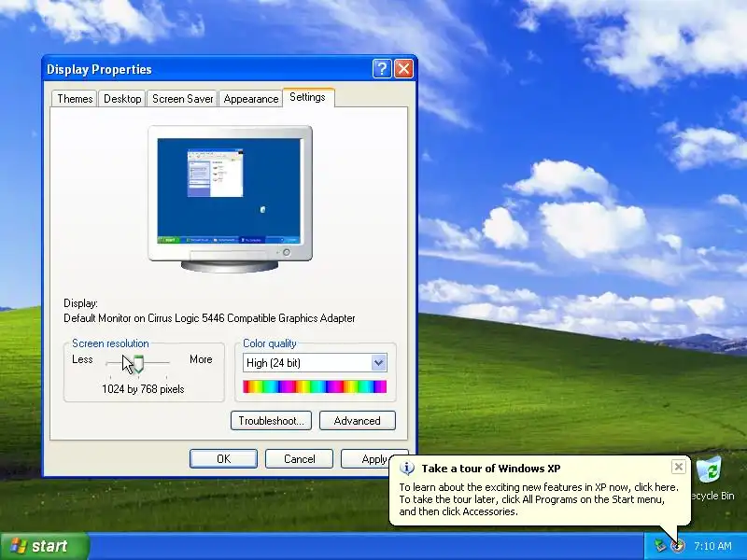Dismiss the Windows XP tour balloon
This screenshot has width=747, height=560.
click(679, 467)
